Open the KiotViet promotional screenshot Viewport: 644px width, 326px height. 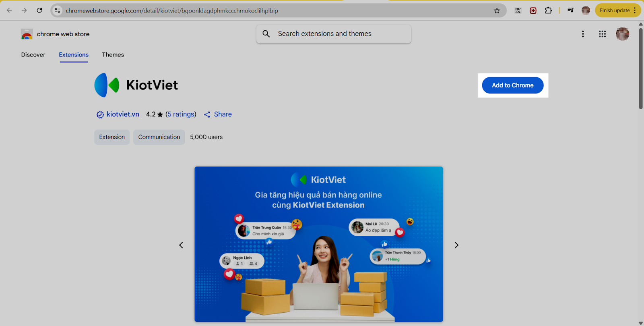pyautogui.click(x=319, y=244)
